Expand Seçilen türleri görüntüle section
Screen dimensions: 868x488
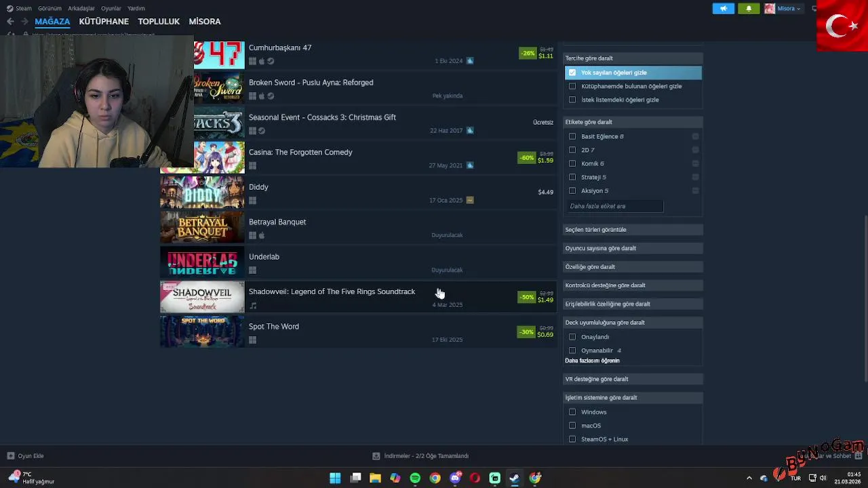633,230
